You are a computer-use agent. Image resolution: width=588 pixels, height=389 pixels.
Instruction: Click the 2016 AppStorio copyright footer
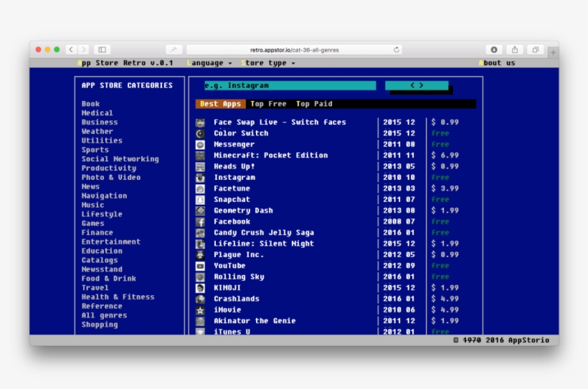pyautogui.click(x=501, y=340)
